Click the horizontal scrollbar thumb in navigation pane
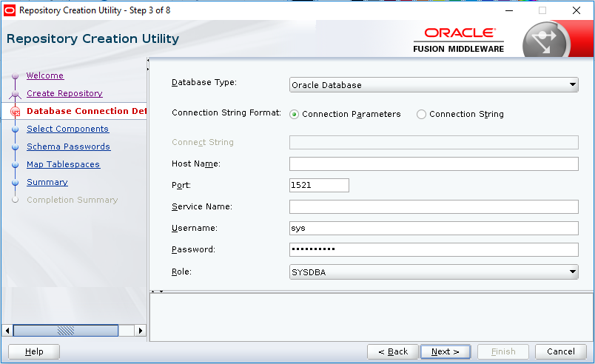 tap(65, 330)
